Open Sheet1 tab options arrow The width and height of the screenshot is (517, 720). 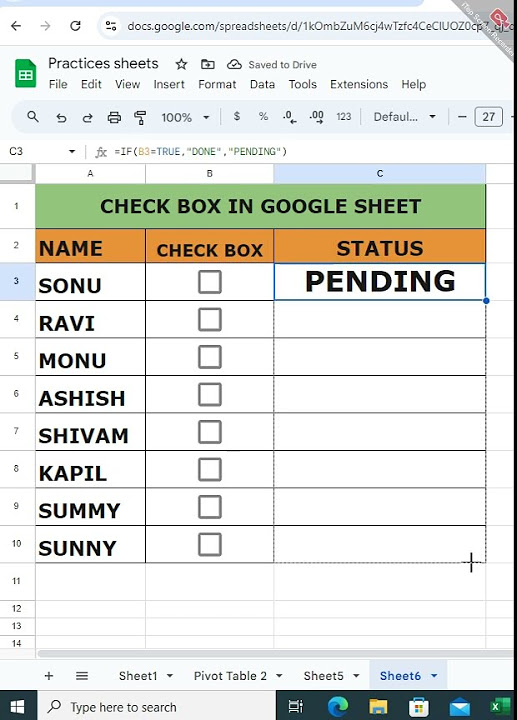tap(170, 676)
